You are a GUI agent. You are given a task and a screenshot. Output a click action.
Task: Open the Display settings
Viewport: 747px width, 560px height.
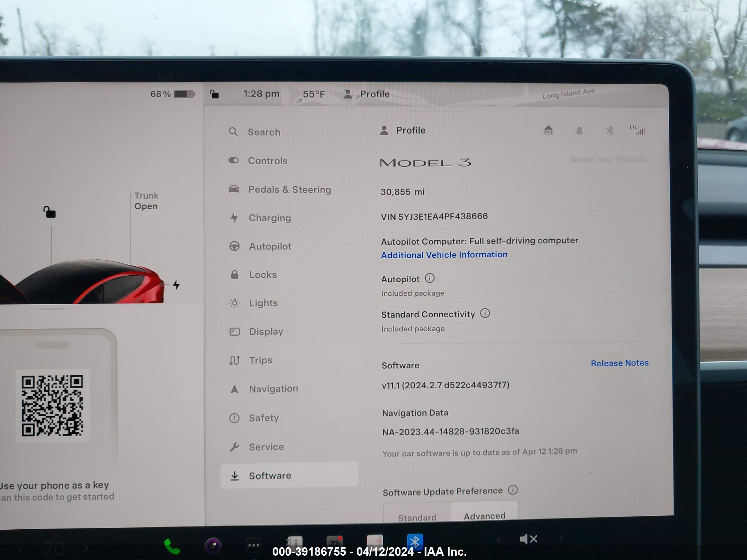pyautogui.click(x=256, y=332)
